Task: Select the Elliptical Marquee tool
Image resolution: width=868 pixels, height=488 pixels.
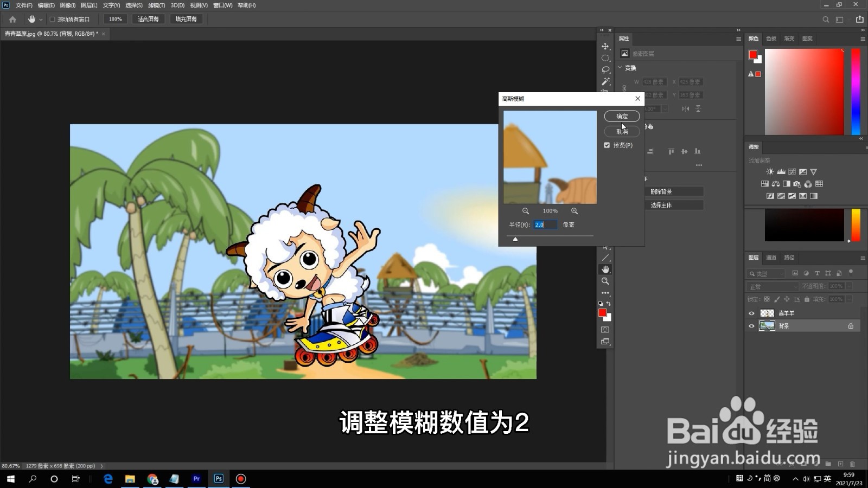Action: [605, 58]
